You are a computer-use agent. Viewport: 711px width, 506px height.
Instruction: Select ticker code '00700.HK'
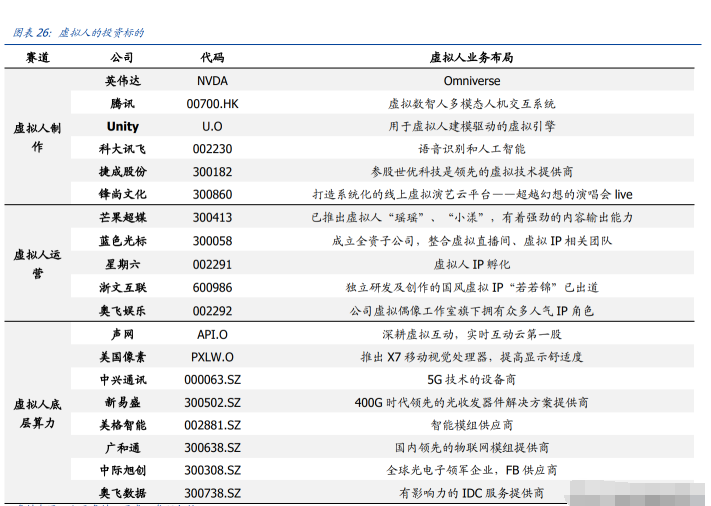coord(212,104)
